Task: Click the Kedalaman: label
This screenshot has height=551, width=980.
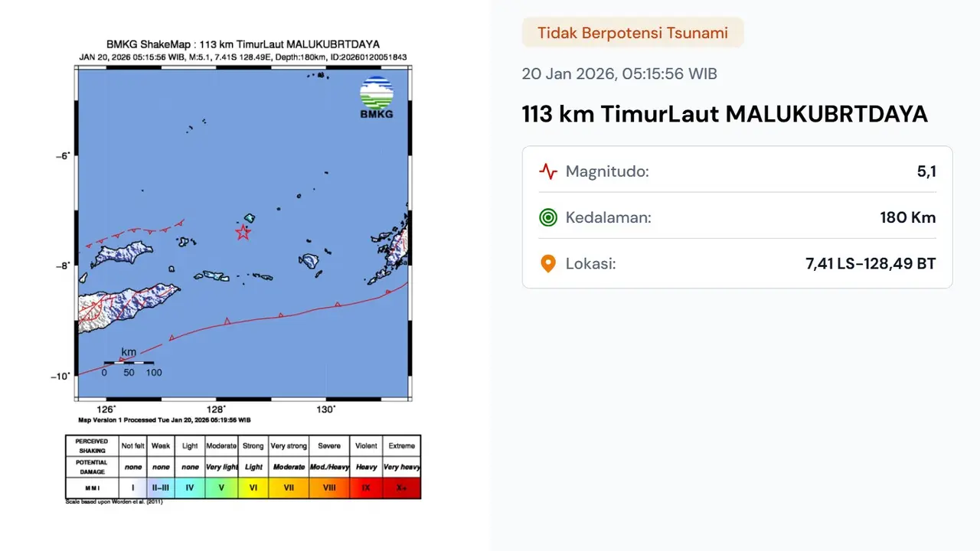Action: (x=609, y=217)
